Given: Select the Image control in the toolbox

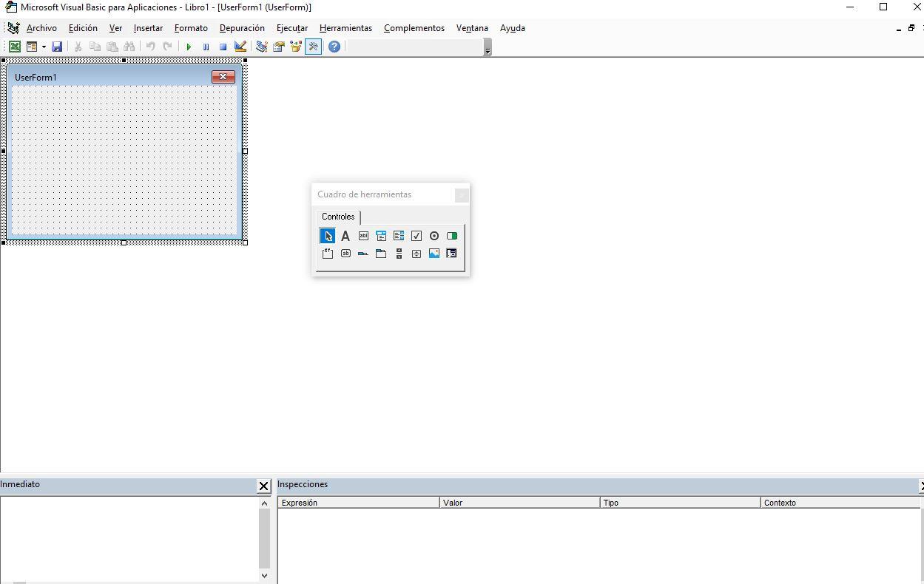Looking at the screenshot, I should point(434,253).
